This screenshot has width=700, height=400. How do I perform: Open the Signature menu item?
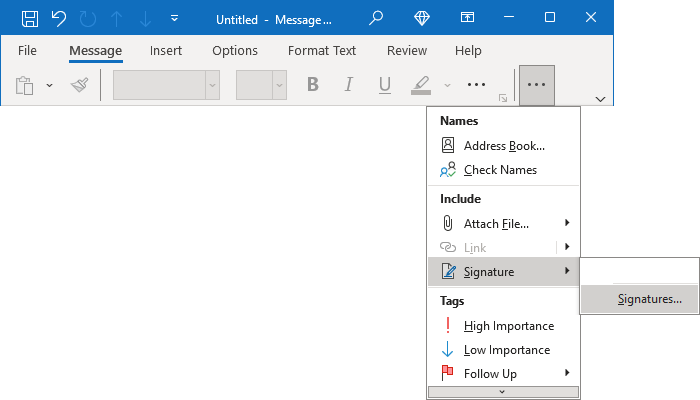pyautogui.click(x=504, y=271)
